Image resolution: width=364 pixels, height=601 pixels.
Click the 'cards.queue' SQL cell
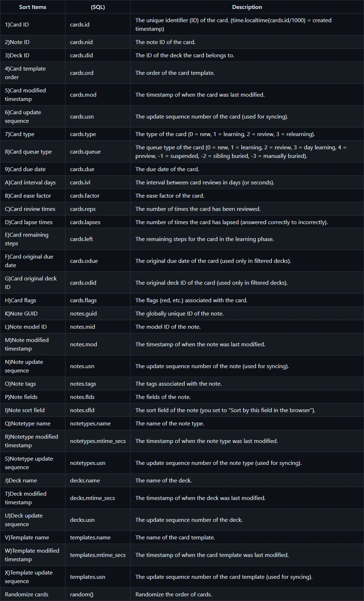click(85, 152)
